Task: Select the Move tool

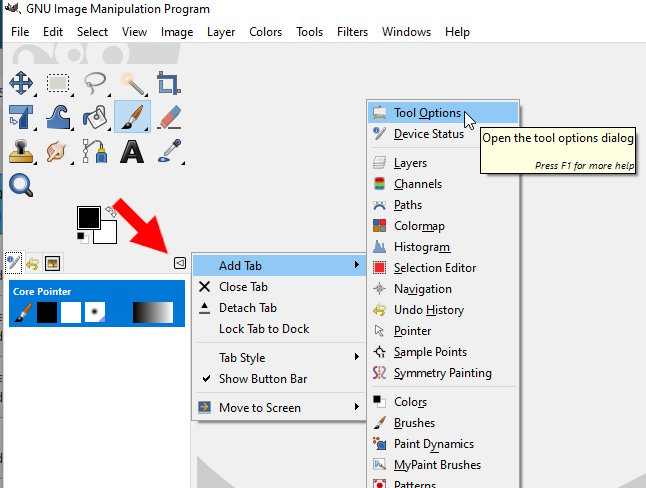Action: 21,83
